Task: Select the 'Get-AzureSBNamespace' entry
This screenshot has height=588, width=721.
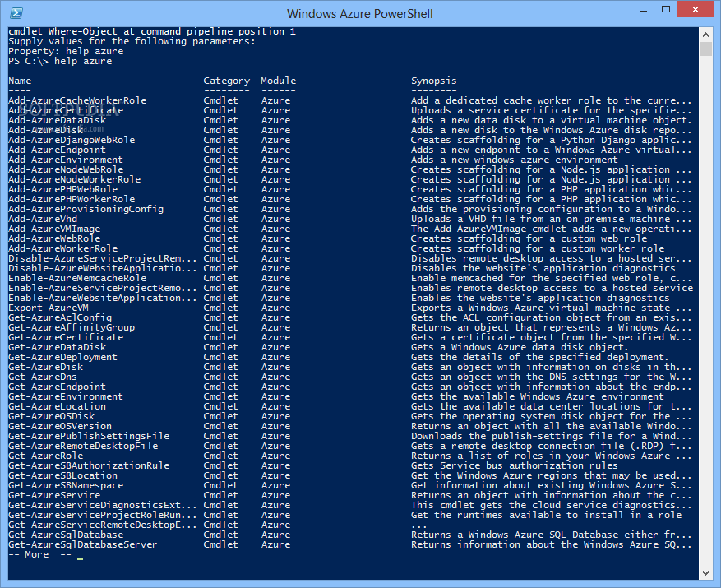Action: click(x=66, y=486)
